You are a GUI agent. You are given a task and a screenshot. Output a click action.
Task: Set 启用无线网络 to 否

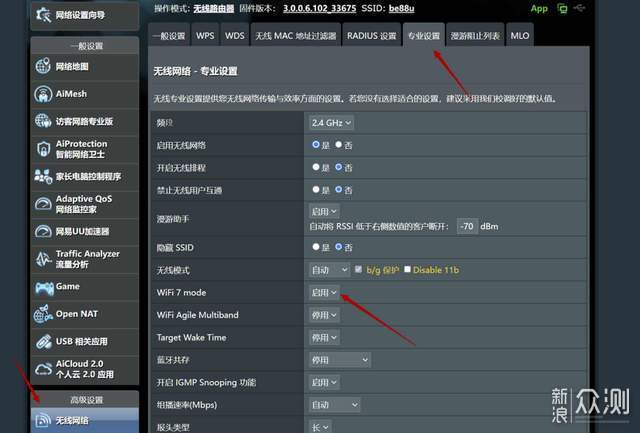pyautogui.click(x=339, y=145)
